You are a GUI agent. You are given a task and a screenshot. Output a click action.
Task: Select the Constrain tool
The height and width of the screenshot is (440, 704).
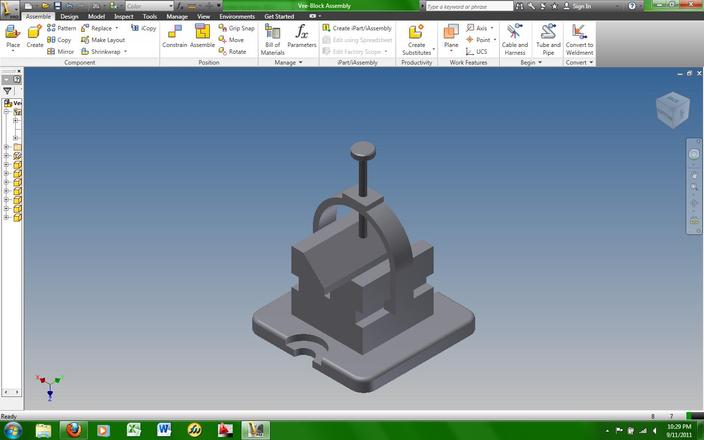[174, 36]
